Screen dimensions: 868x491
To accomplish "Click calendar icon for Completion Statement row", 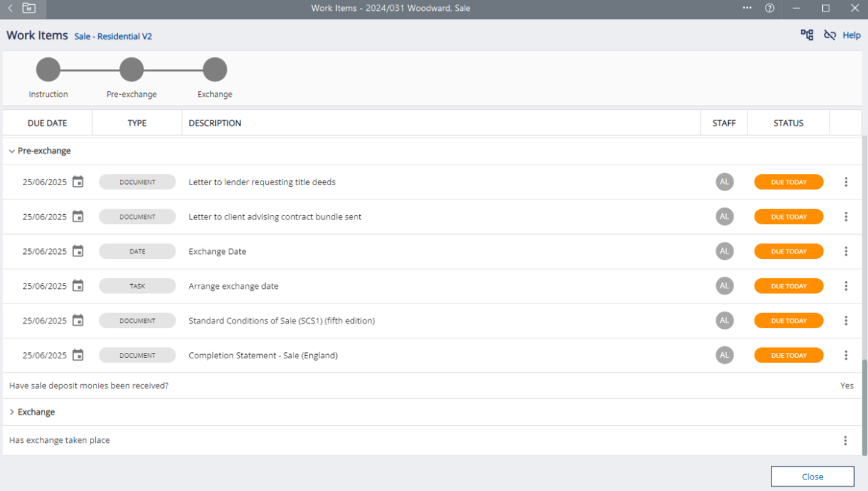I will pyautogui.click(x=78, y=355).
